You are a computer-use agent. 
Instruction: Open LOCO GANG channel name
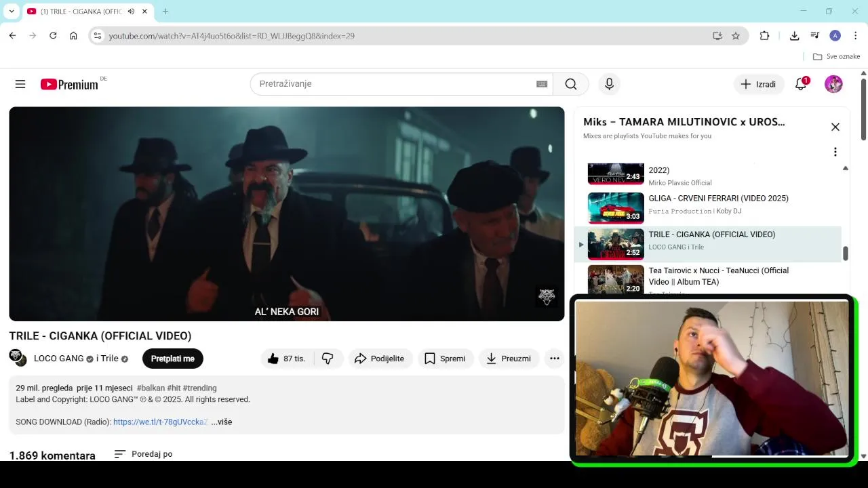(x=59, y=359)
